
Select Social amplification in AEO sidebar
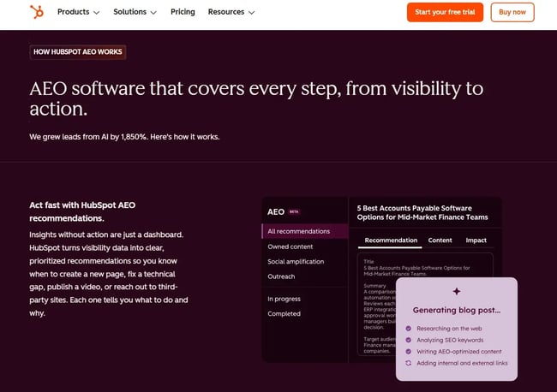click(x=296, y=261)
